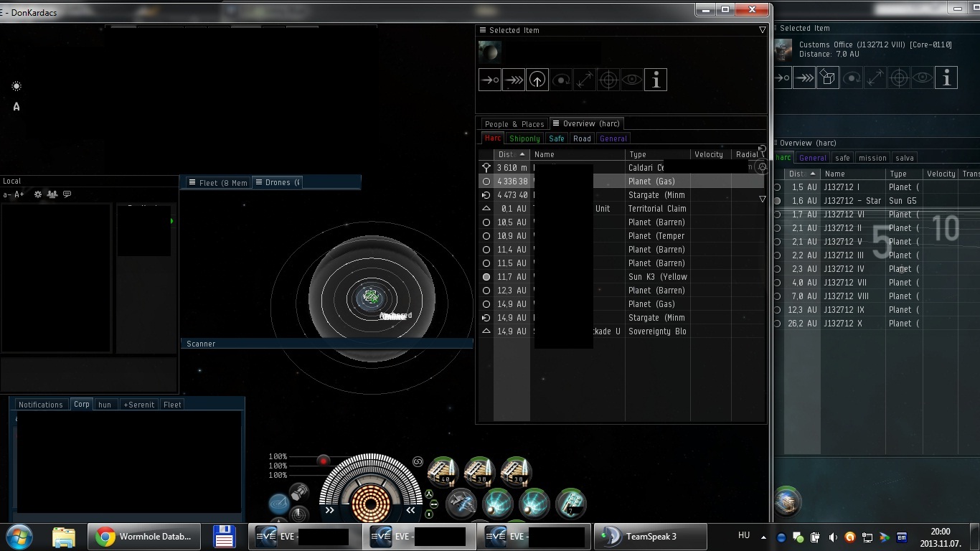Open the Fleet window tab
The height and width of the screenshot is (551, 980).
pyautogui.click(x=218, y=182)
